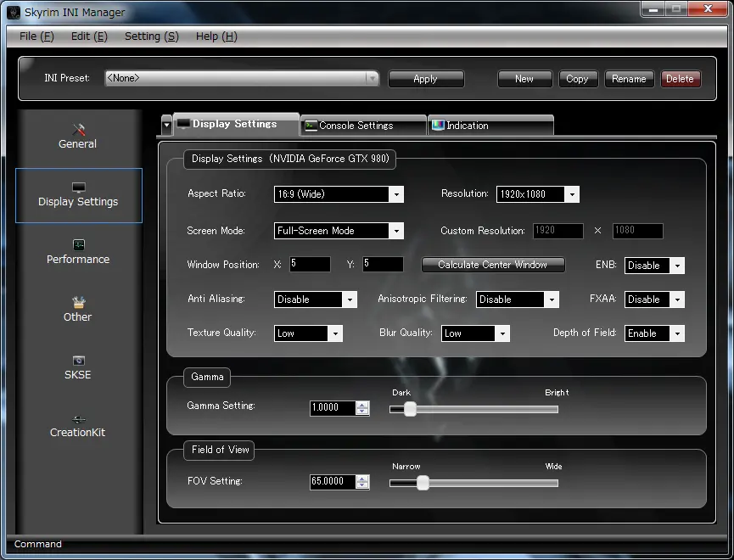Open the Depth of Field dropdown
This screenshot has width=734, height=560.
[654, 333]
